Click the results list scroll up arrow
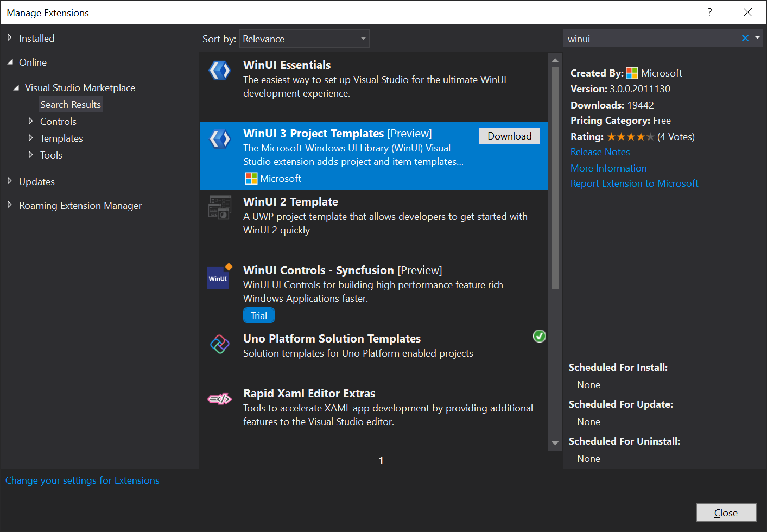Screen dimensions: 767x532 coord(555,60)
